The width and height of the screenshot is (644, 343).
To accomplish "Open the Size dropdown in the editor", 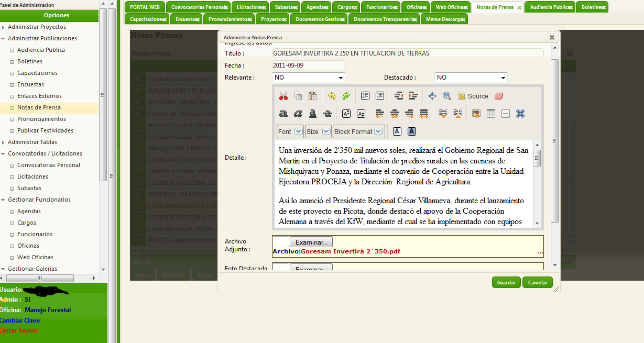I will point(318,131).
